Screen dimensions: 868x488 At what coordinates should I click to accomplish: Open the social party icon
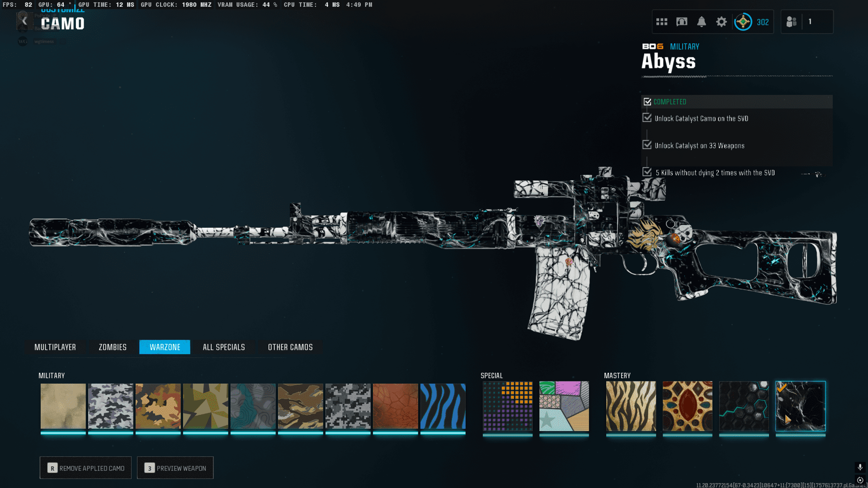click(791, 22)
